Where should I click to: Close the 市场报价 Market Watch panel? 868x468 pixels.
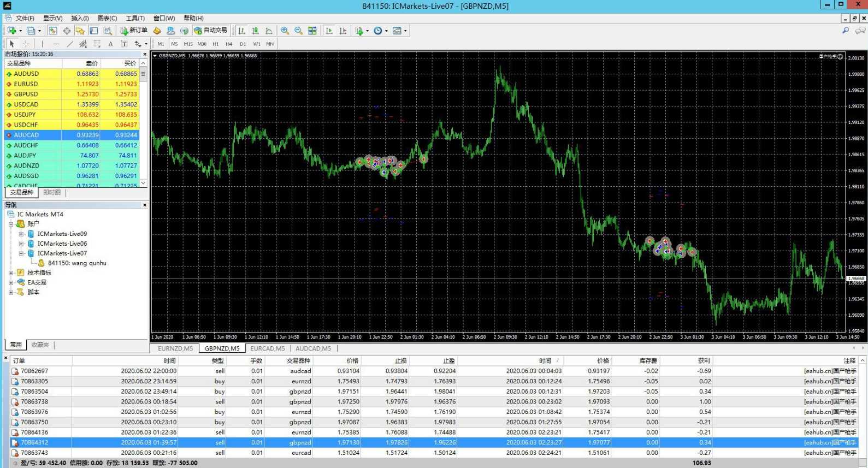145,54
